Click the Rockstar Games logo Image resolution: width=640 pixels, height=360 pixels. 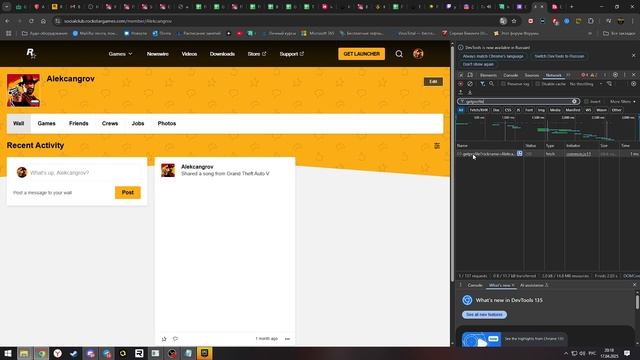pos(31,53)
